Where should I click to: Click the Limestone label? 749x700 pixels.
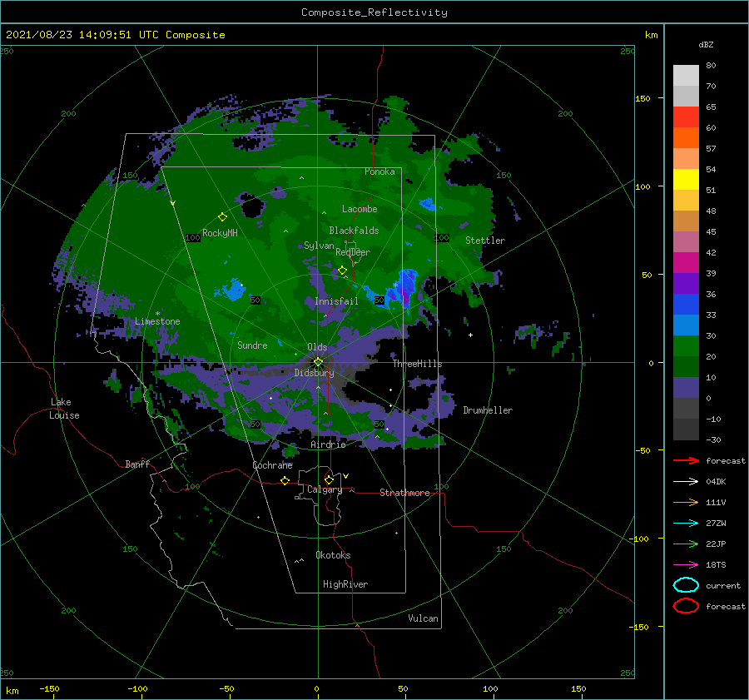tap(157, 321)
